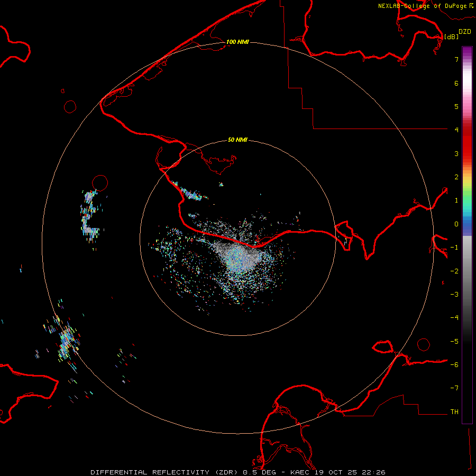
Task: Click the color scale value -6
Action: tap(454, 365)
